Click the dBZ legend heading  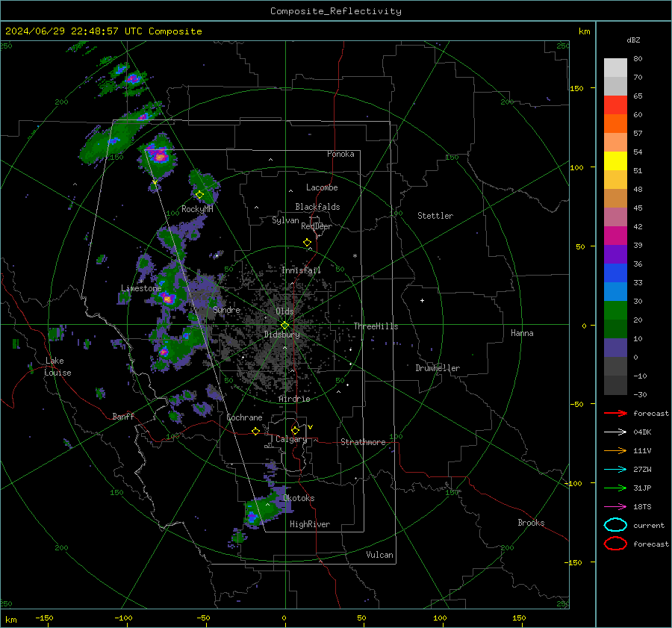click(x=633, y=40)
